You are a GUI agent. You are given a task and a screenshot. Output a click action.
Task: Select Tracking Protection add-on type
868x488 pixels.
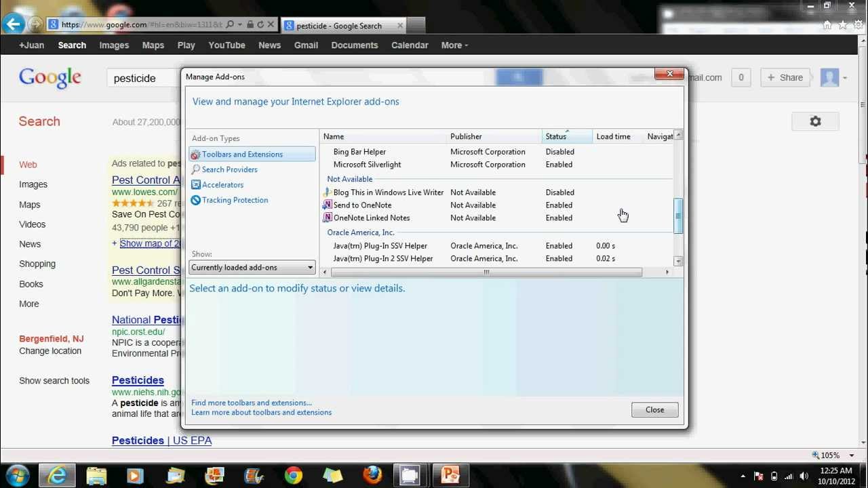[x=235, y=200]
